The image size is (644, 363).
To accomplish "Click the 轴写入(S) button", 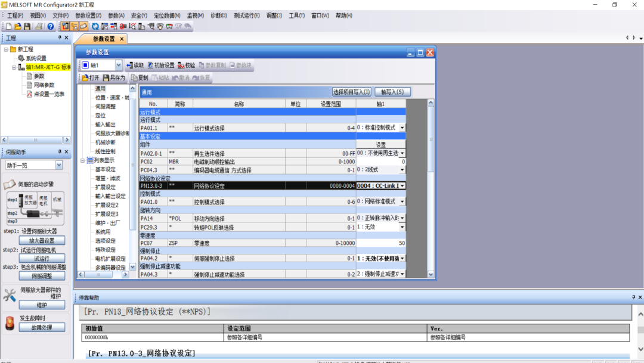I will point(392,92).
